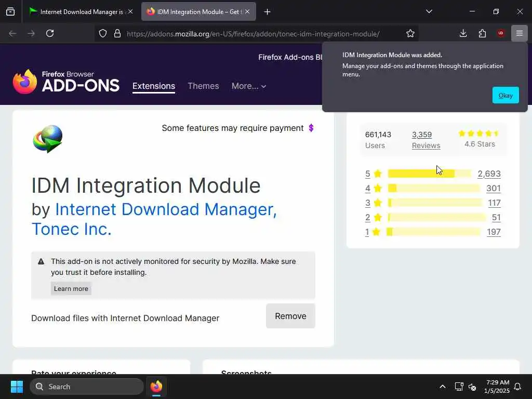Open the Firefox application menu
532x399 pixels.
click(x=520, y=33)
